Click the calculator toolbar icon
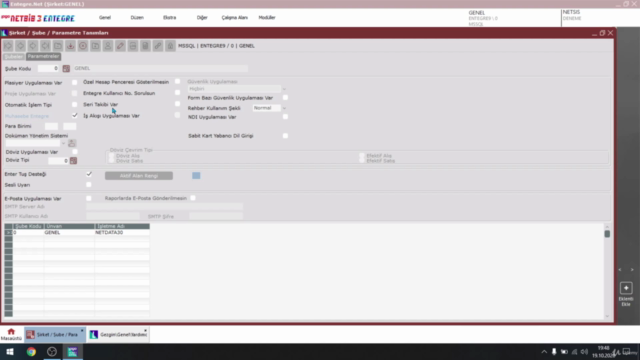 (x=145, y=46)
